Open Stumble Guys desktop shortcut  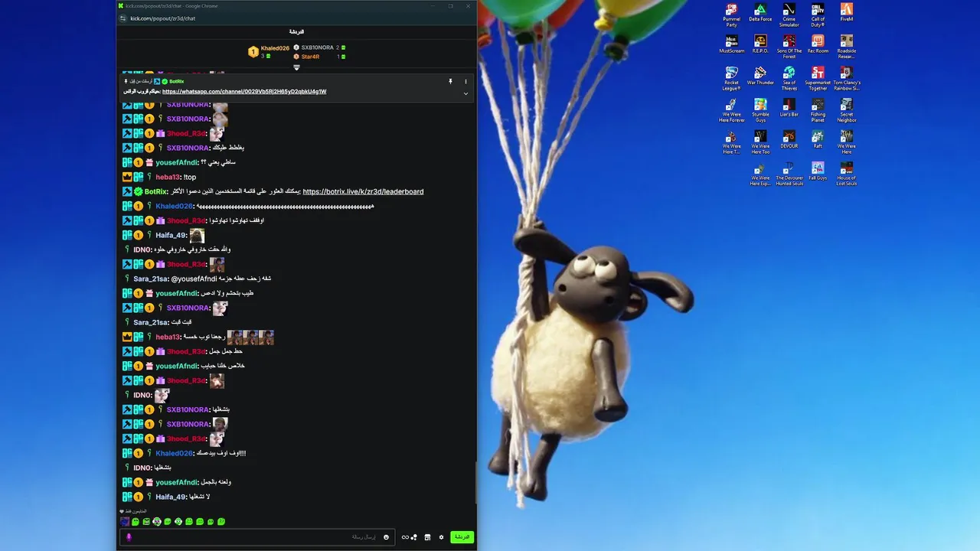coord(760,111)
